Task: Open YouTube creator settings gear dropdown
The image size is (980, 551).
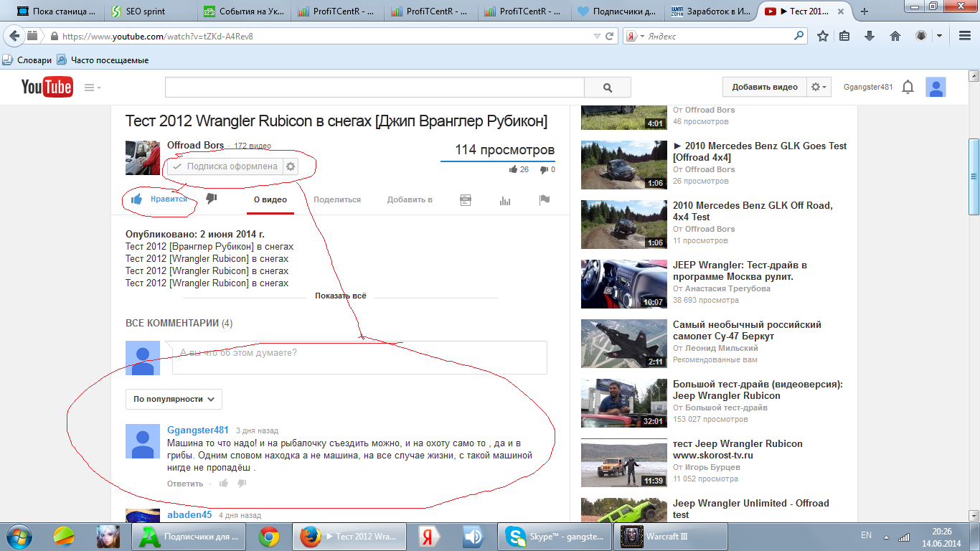Action: 819,87
